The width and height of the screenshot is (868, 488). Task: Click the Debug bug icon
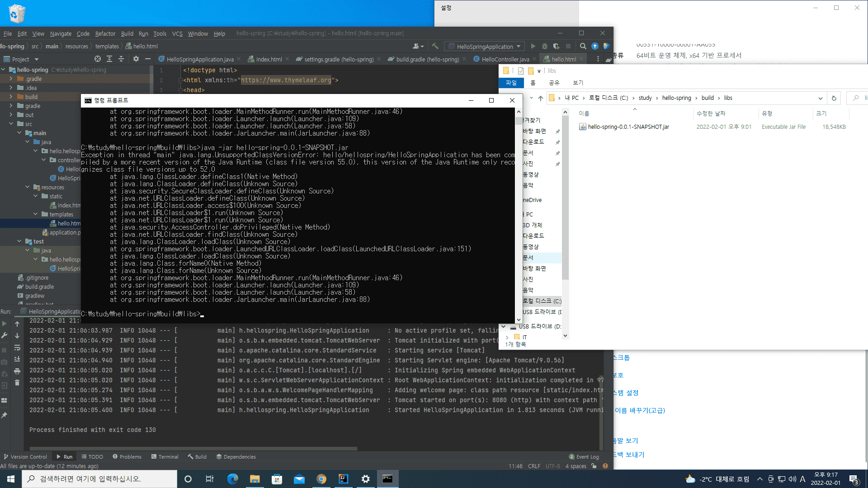(x=545, y=46)
